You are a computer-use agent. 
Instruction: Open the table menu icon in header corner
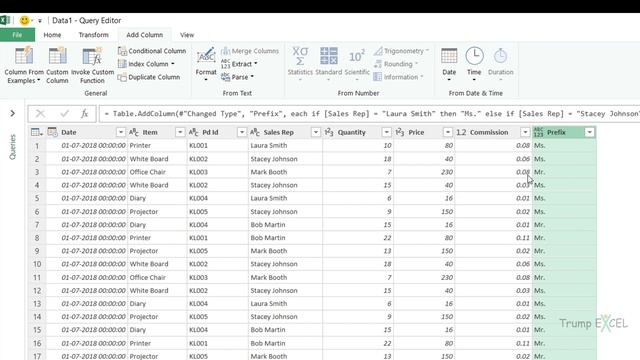[36, 132]
